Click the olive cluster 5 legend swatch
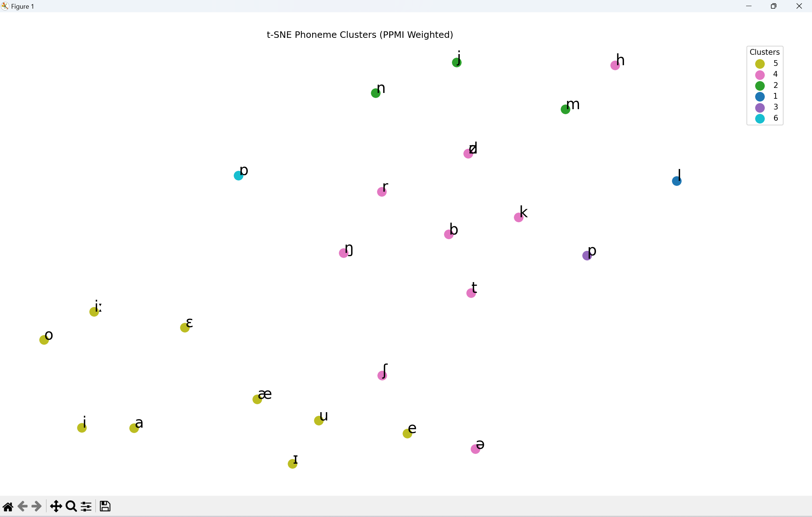This screenshot has height=517, width=812. pos(760,64)
